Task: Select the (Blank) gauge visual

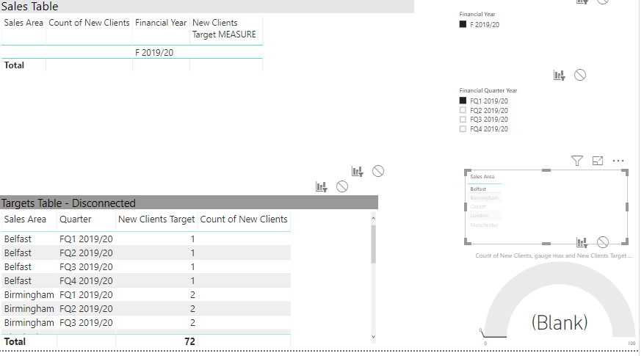Action: pyautogui.click(x=560, y=304)
